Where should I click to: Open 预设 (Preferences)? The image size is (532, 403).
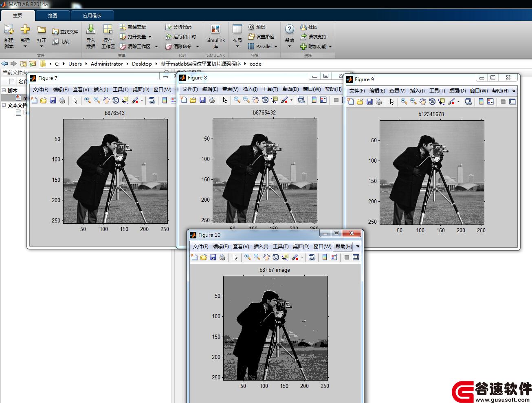[257, 27]
